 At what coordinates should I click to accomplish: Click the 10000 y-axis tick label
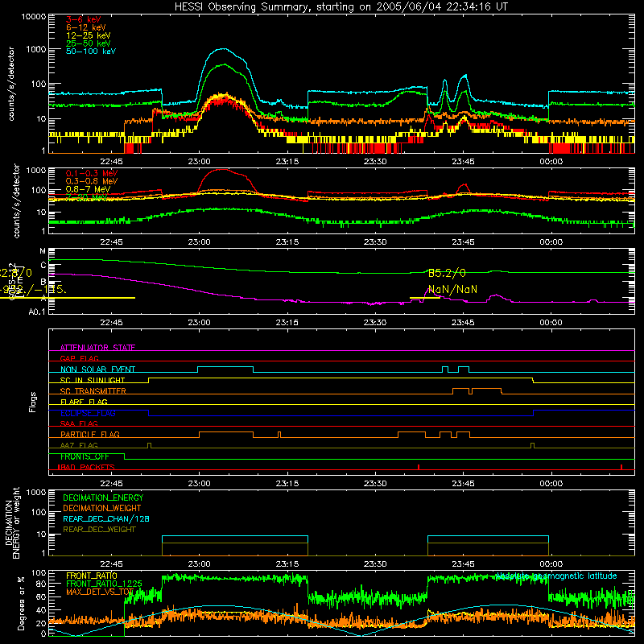(x=34, y=17)
